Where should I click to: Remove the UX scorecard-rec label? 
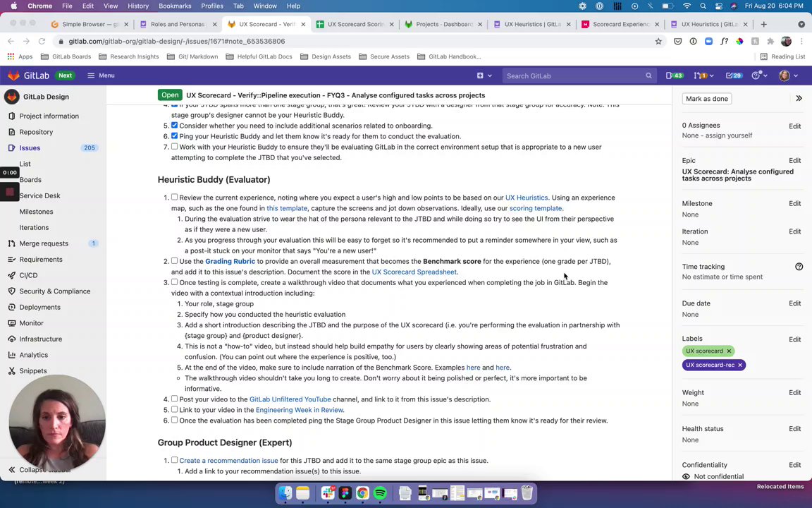740,365
